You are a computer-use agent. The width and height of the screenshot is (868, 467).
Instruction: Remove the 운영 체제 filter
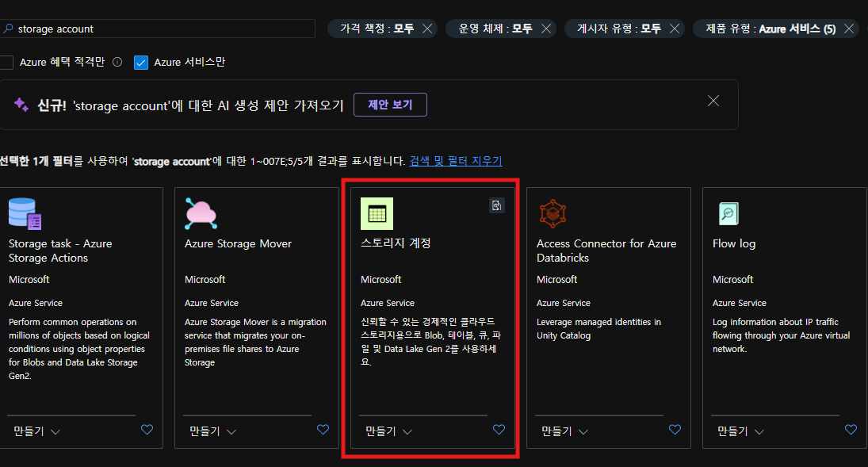click(546, 29)
